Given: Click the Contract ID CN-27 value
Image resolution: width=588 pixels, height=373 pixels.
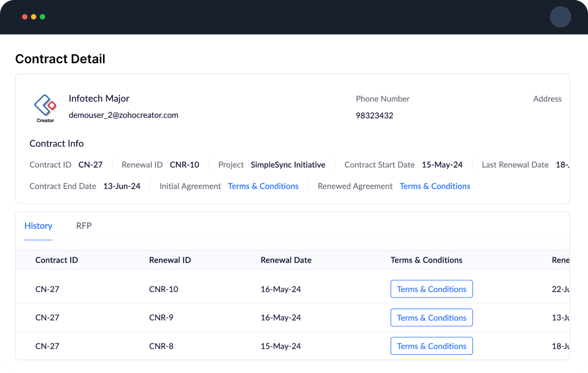Looking at the screenshot, I should (91, 165).
